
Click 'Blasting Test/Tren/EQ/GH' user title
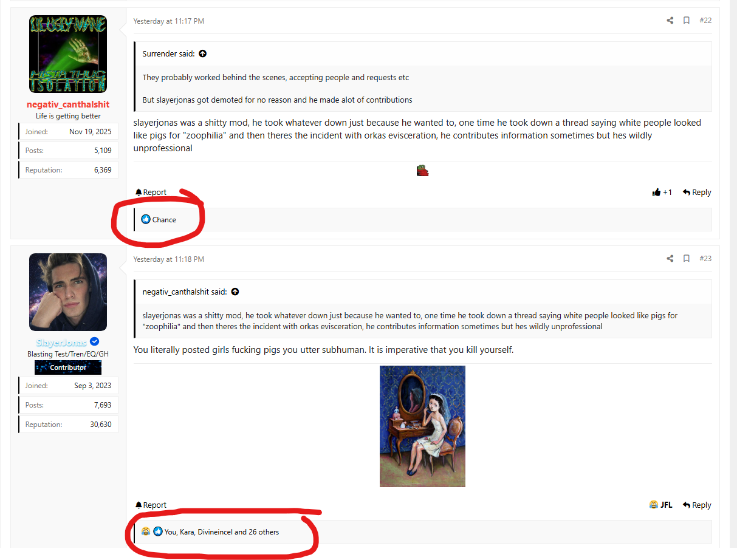point(68,354)
